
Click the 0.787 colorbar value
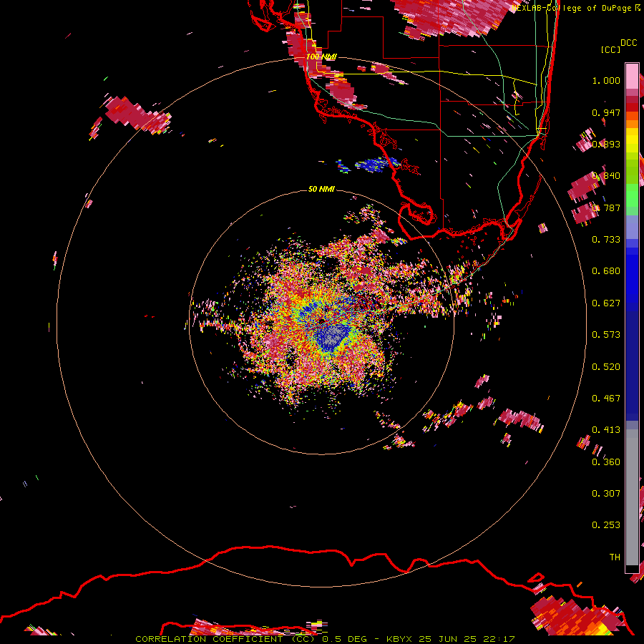tap(606, 208)
